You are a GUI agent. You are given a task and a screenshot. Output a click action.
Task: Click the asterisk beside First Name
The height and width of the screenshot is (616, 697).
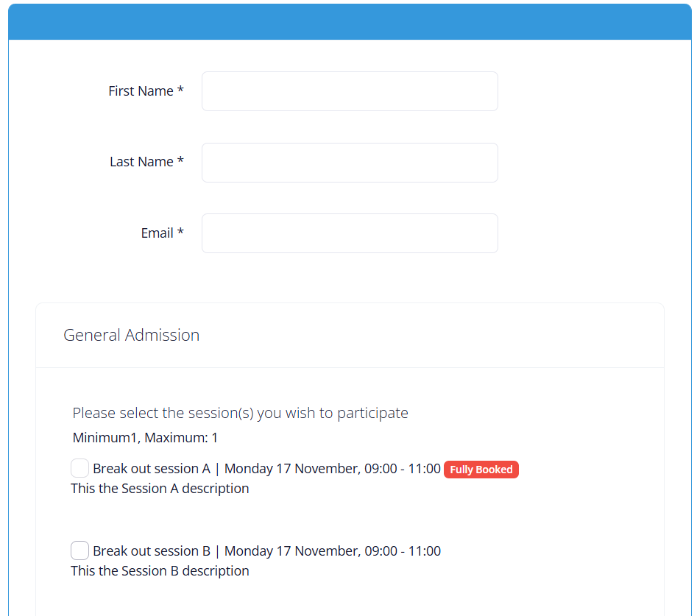[180, 91]
